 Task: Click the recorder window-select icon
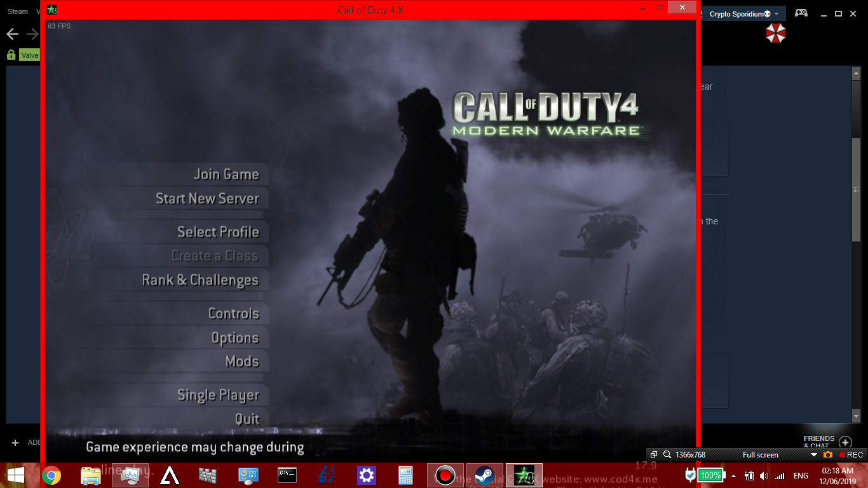[x=654, y=455]
